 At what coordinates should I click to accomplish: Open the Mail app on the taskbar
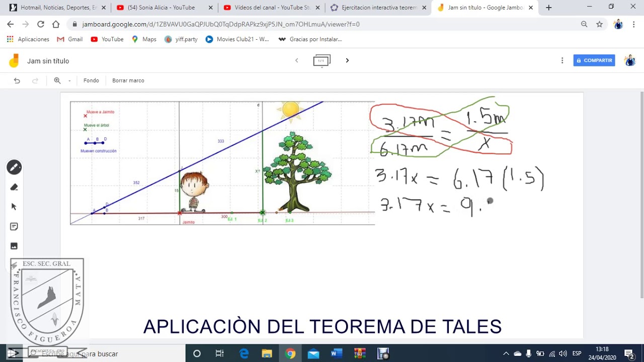[x=313, y=354]
